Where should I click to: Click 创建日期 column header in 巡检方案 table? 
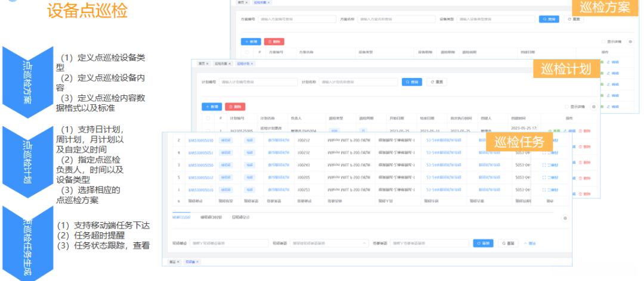tap(528, 52)
